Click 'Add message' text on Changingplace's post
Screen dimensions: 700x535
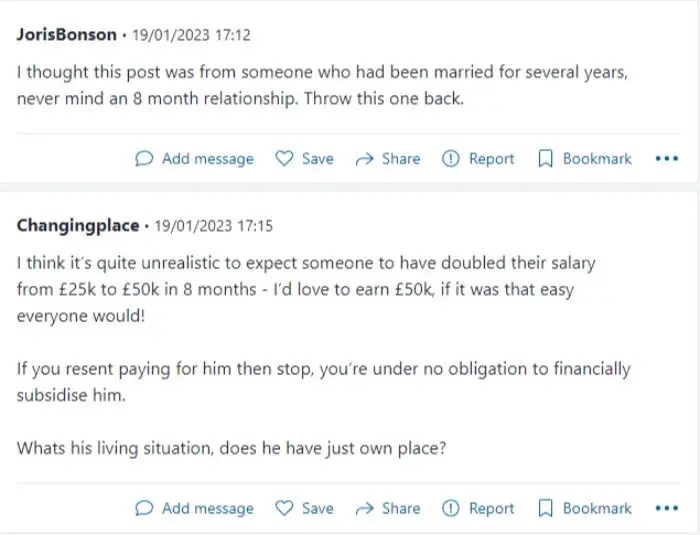(x=208, y=509)
